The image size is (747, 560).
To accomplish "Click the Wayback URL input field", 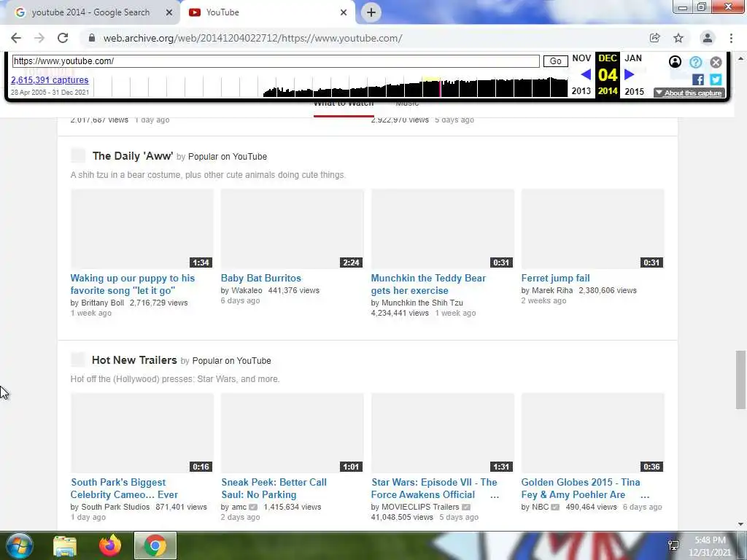I will click(276, 61).
